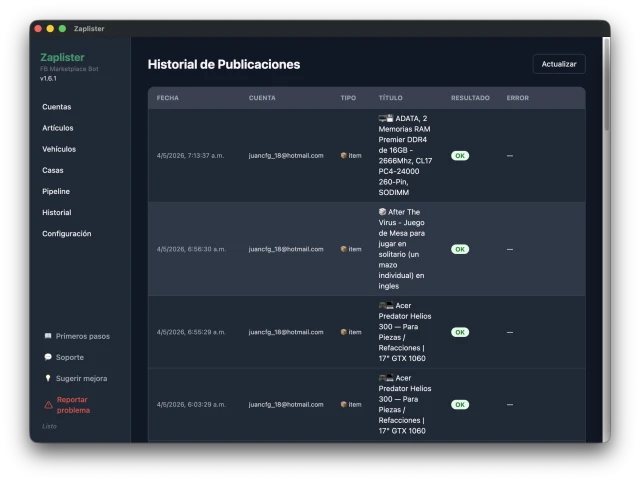Select the date 4/5/2026, 6:03:29 a.m.
This screenshot has width=640, height=482.
[191, 404]
